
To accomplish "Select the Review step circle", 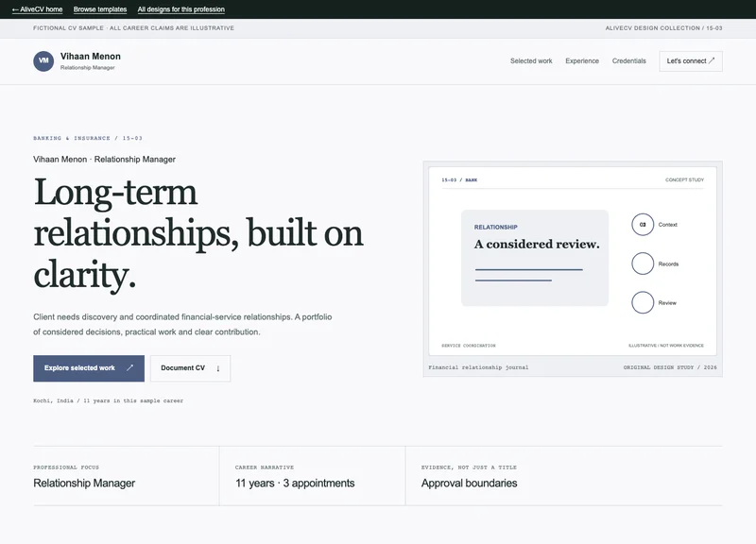I will [x=643, y=302].
